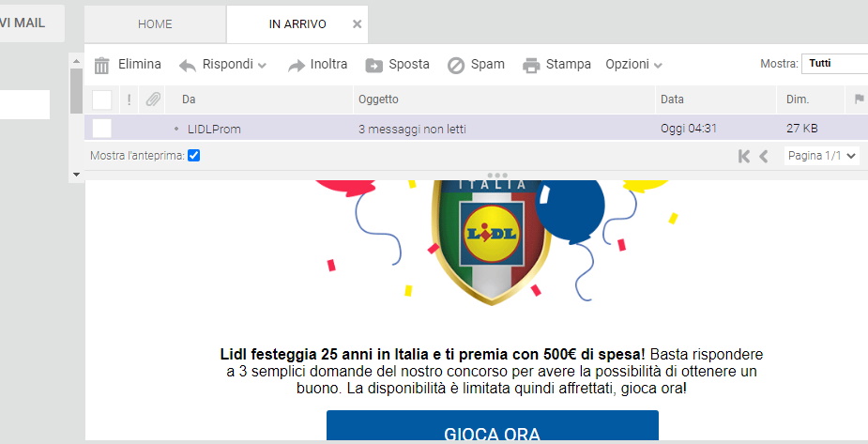Sort by priority exclamation column icon

[x=129, y=100]
